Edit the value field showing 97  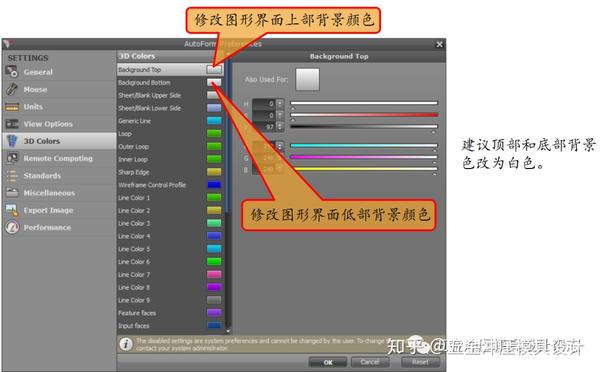[x=264, y=127]
